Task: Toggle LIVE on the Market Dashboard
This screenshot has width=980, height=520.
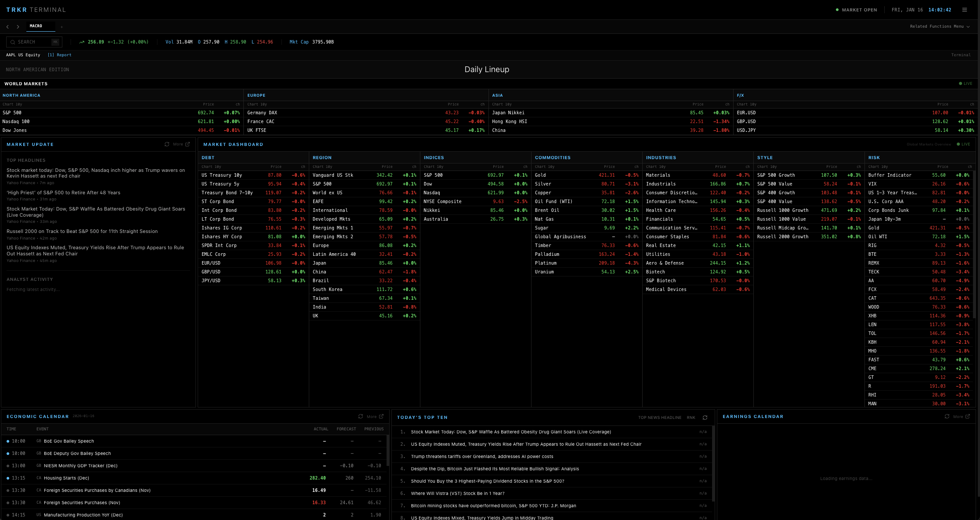Action: pyautogui.click(x=963, y=144)
